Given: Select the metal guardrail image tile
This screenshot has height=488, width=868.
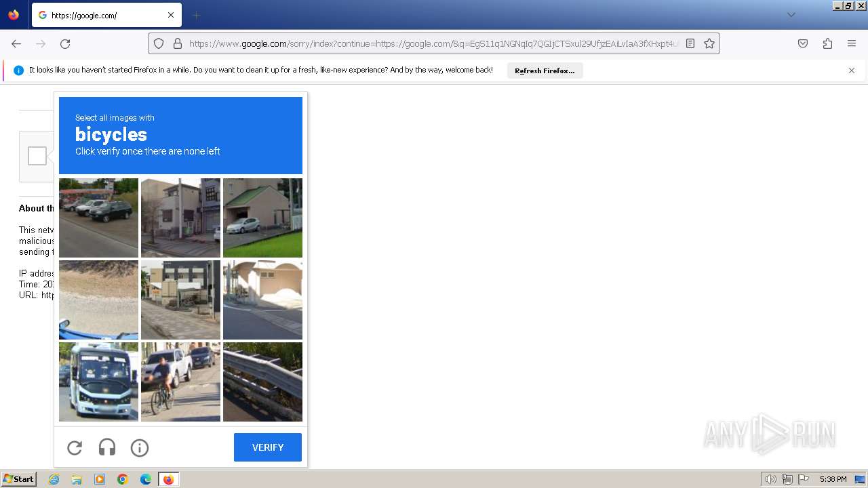Looking at the screenshot, I should [262, 382].
